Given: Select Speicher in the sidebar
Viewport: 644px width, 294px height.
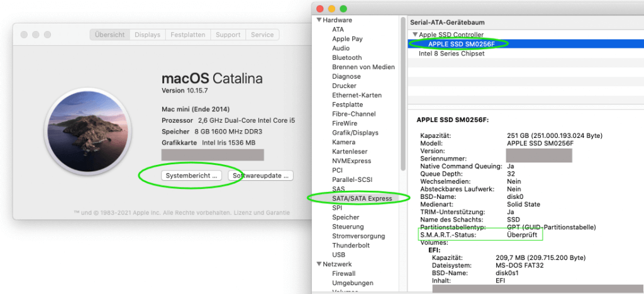Looking at the screenshot, I should click(346, 217).
